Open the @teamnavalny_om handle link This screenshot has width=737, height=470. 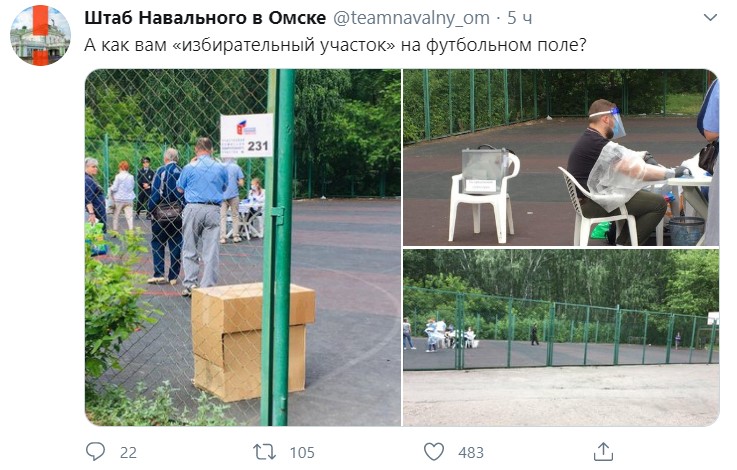pyautogui.click(x=411, y=18)
